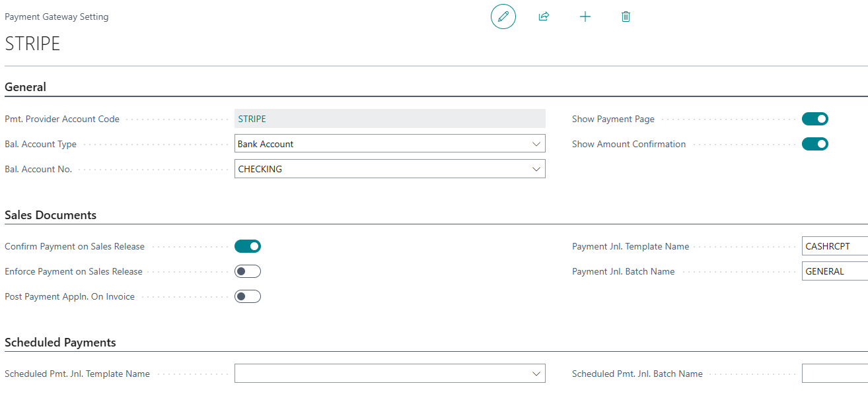The height and width of the screenshot is (398, 868).
Task: Click the Payment Jnl. Template Name label
Action: [630, 246]
